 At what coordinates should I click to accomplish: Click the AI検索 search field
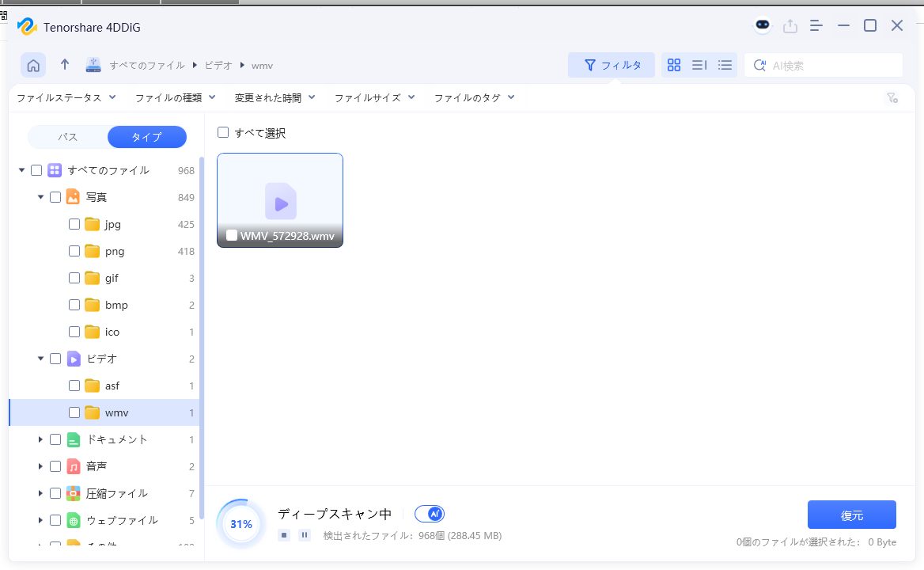[x=831, y=66]
